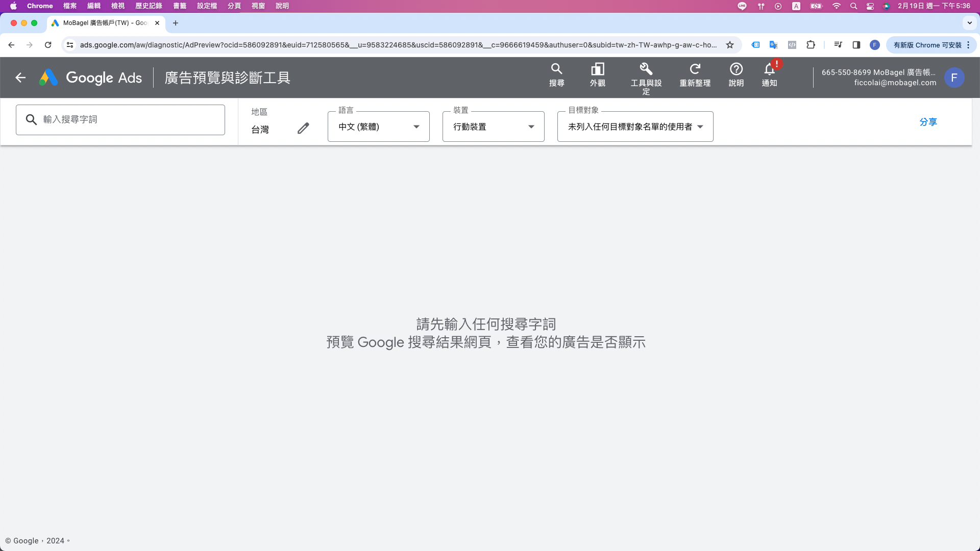Image resolution: width=980 pixels, height=551 pixels.
Task: Open the 檔案 menu
Action: [x=70, y=6]
